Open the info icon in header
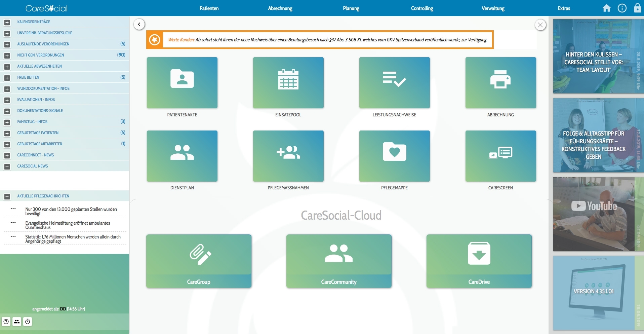 coord(622,8)
